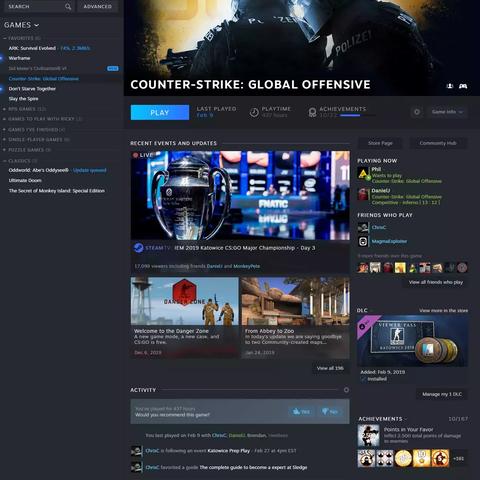
Task: Click the blue PLAY button
Action: tap(160, 112)
